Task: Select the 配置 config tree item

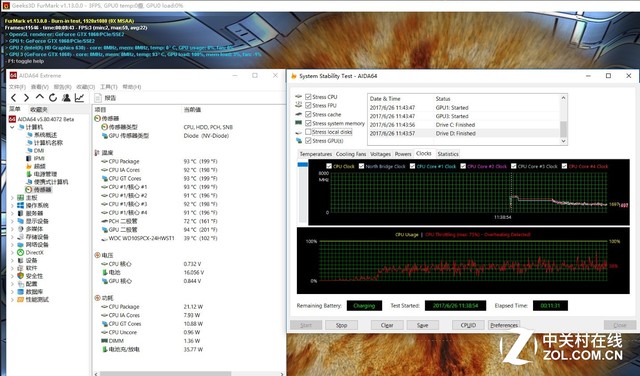Action: (31, 284)
